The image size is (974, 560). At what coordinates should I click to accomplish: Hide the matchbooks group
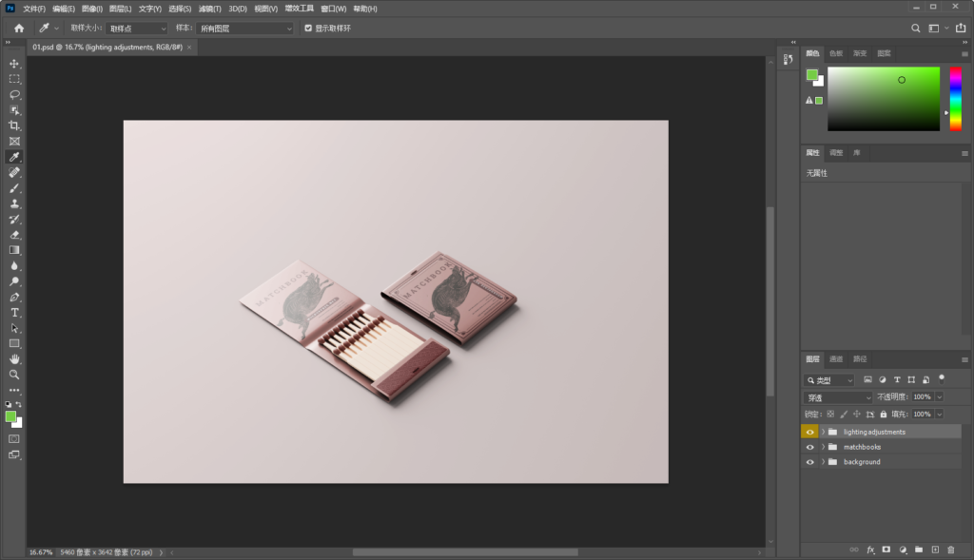click(x=810, y=447)
